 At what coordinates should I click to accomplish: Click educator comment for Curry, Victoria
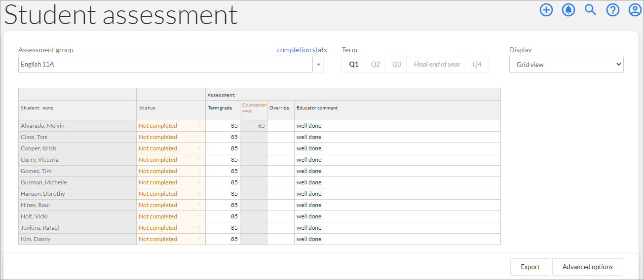(x=397, y=160)
